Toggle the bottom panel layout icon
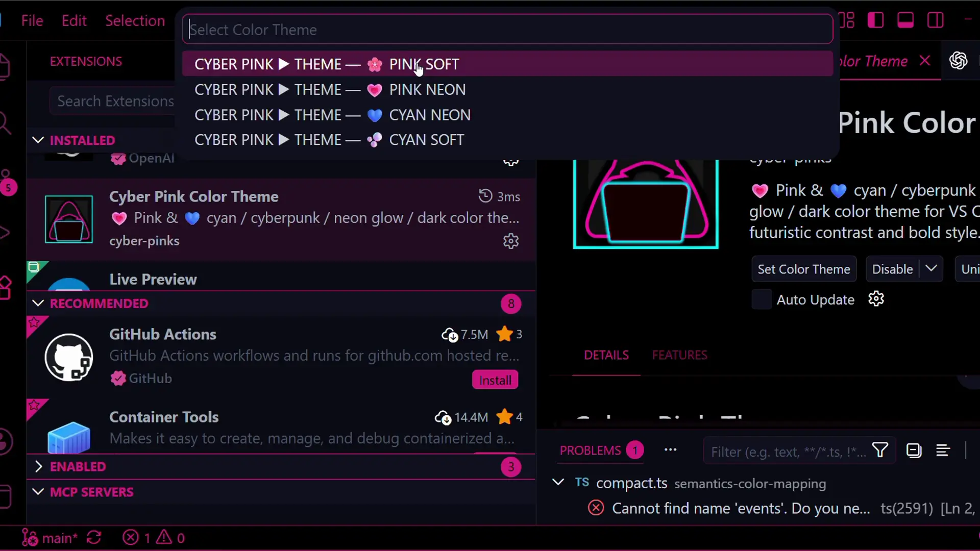The width and height of the screenshot is (980, 551). pos(905,20)
